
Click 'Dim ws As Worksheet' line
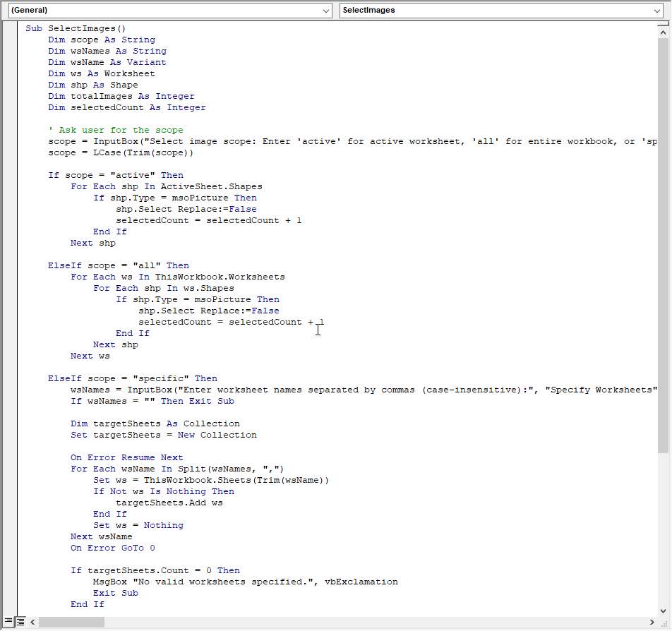(x=102, y=73)
